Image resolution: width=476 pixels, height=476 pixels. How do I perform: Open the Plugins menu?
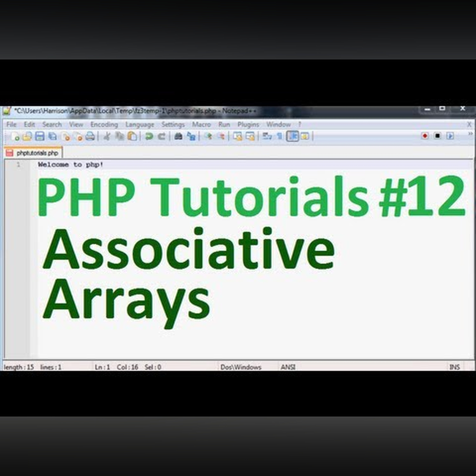point(248,124)
